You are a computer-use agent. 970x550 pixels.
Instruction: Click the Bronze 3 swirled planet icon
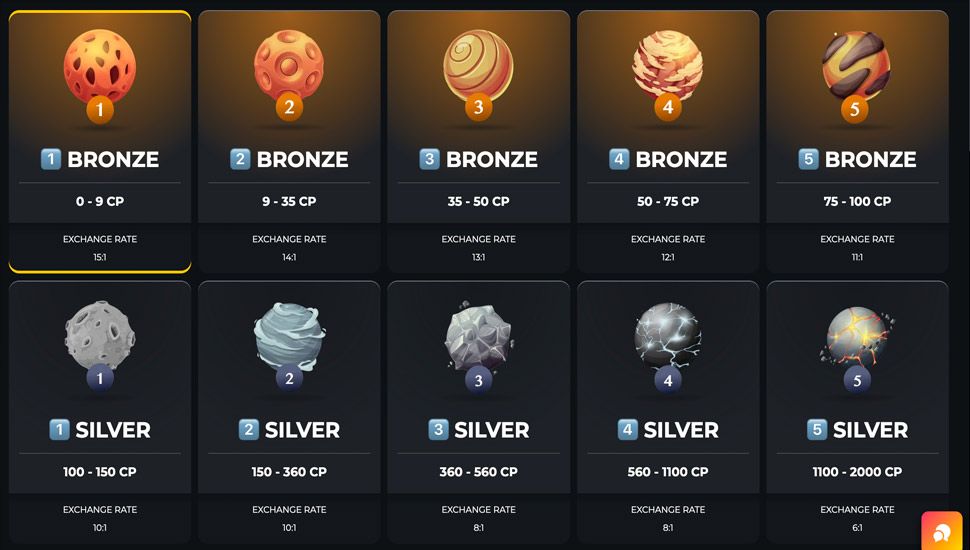[478, 65]
